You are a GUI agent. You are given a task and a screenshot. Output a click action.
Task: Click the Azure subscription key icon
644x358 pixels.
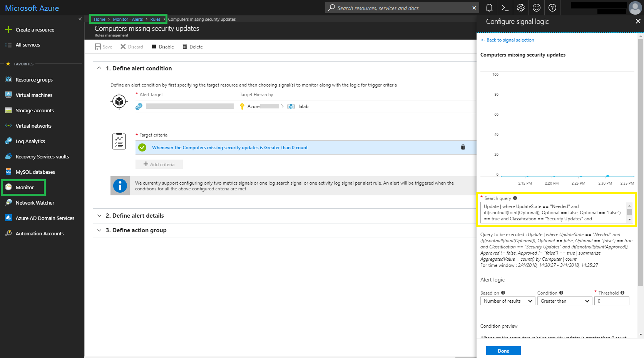click(242, 107)
